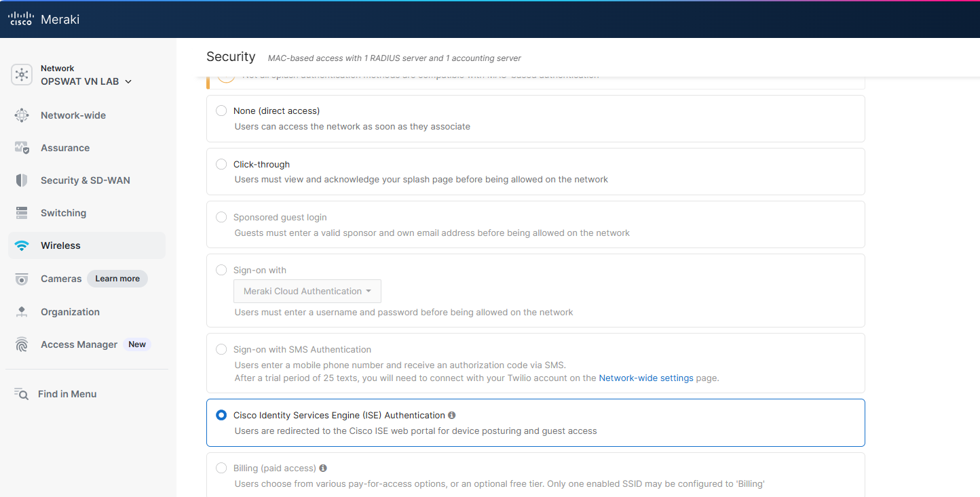Click the Cameras icon in sidebar

pyautogui.click(x=22, y=279)
